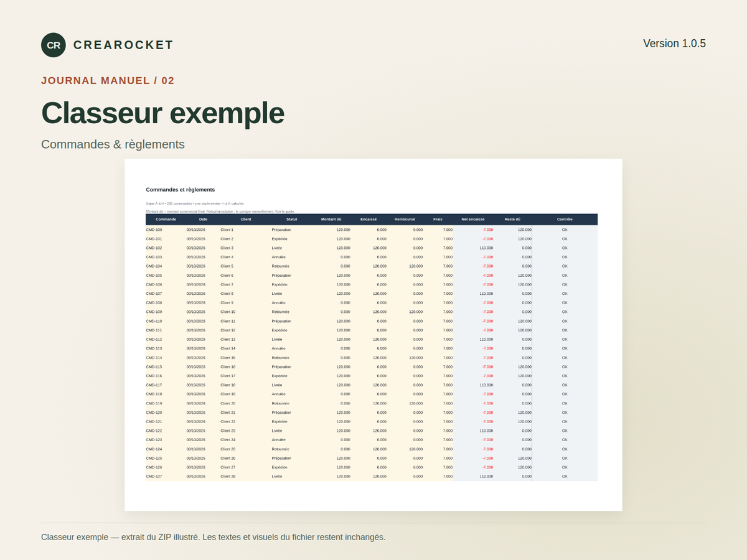Click the Net encaissé column header
This screenshot has width=747, height=560.
coord(473,219)
